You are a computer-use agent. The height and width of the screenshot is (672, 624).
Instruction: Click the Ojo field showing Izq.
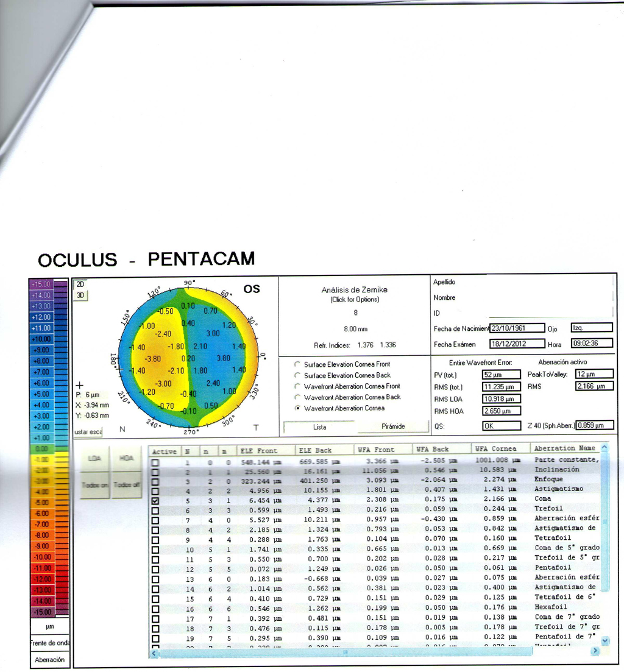(592, 328)
